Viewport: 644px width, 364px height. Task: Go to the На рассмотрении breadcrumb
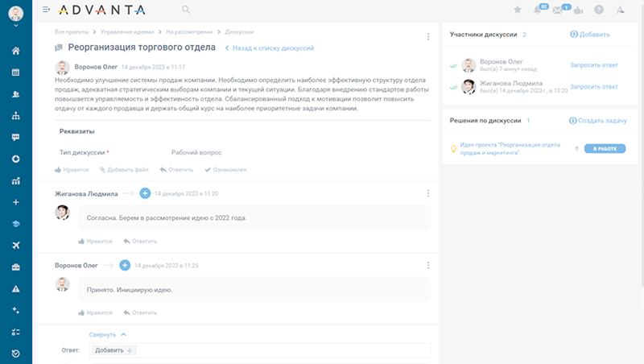click(189, 31)
